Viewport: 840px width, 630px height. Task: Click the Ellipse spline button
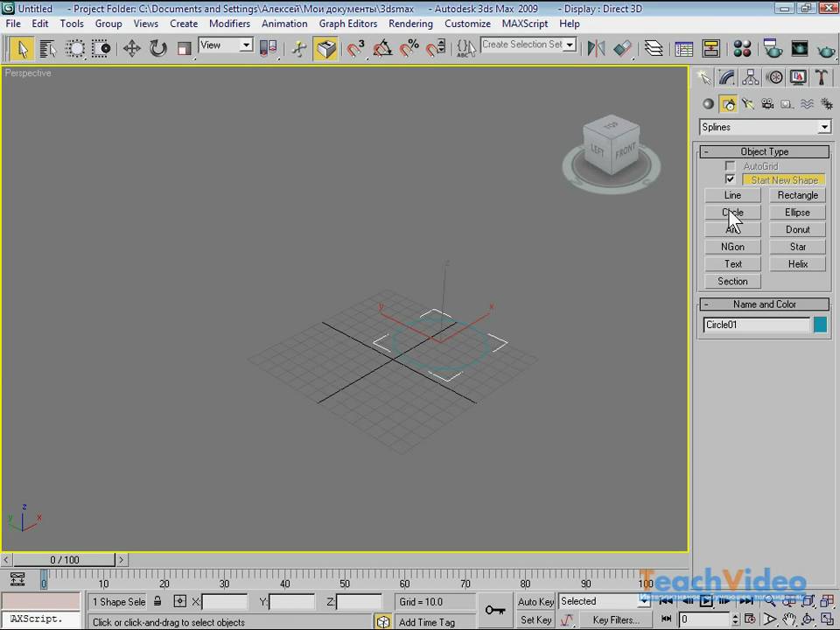point(798,212)
